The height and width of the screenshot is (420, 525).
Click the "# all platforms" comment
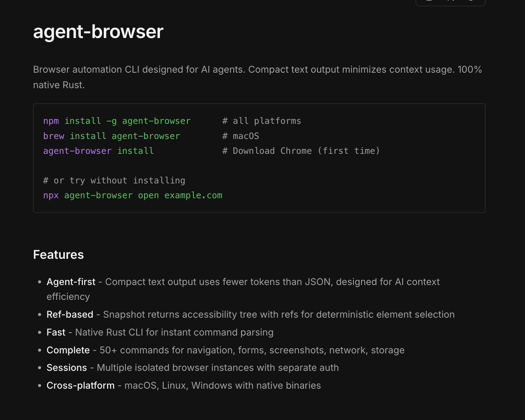click(262, 121)
